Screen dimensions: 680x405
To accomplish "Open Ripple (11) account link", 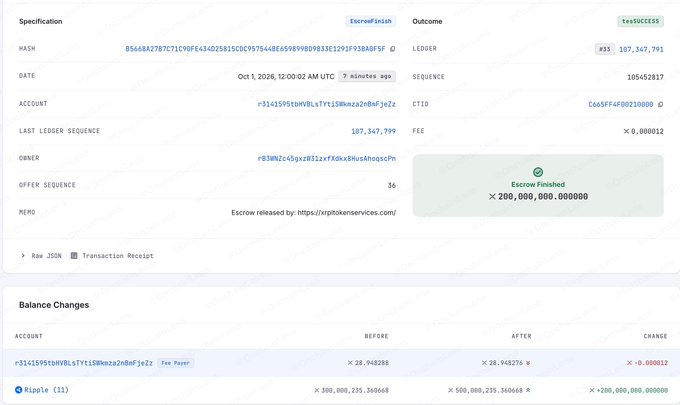I will click(x=46, y=390).
